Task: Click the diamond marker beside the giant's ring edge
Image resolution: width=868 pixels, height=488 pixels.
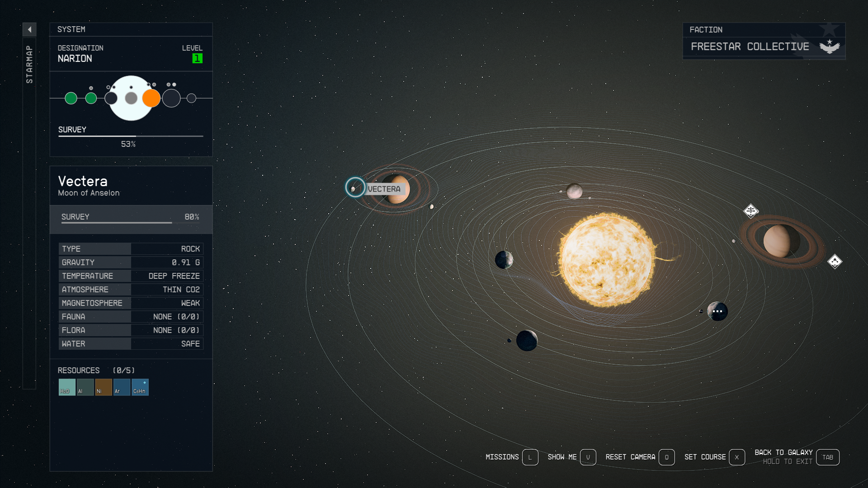Action: tap(835, 262)
